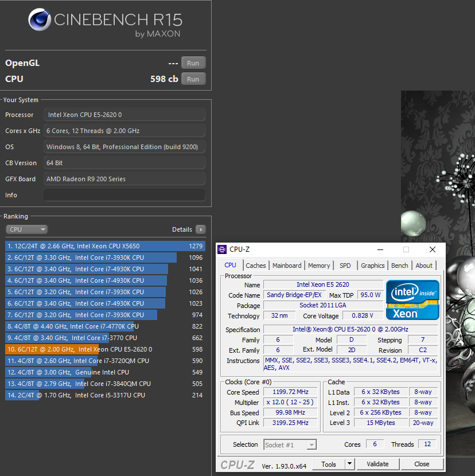Click the Code Name value Sandy Bridge-EP/EX
The width and height of the screenshot is (475, 476).
click(294, 295)
